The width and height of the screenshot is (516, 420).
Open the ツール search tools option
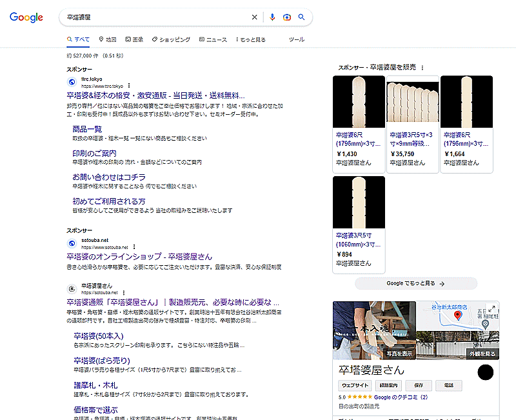pos(296,39)
